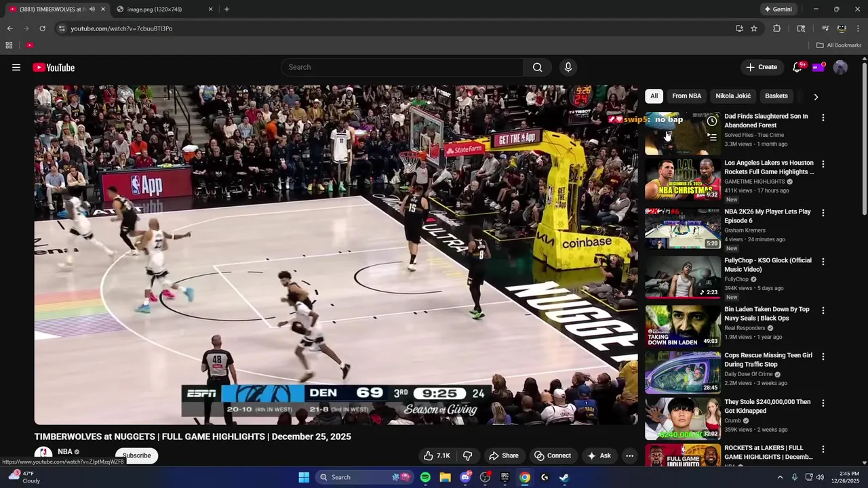Open options for Cops Rescue Missing Teen video
Image resolution: width=868 pixels, height=488 pixels.
pos(823,357)
